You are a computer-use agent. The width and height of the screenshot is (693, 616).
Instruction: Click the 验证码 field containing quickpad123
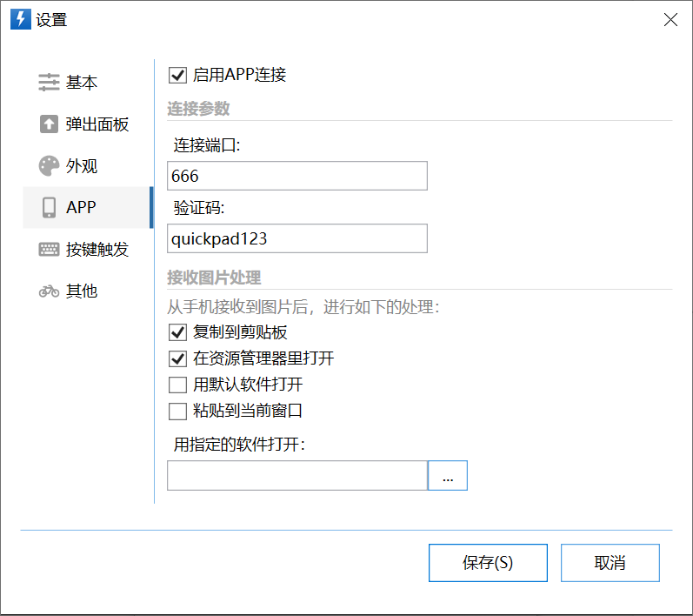click(297, 238)
